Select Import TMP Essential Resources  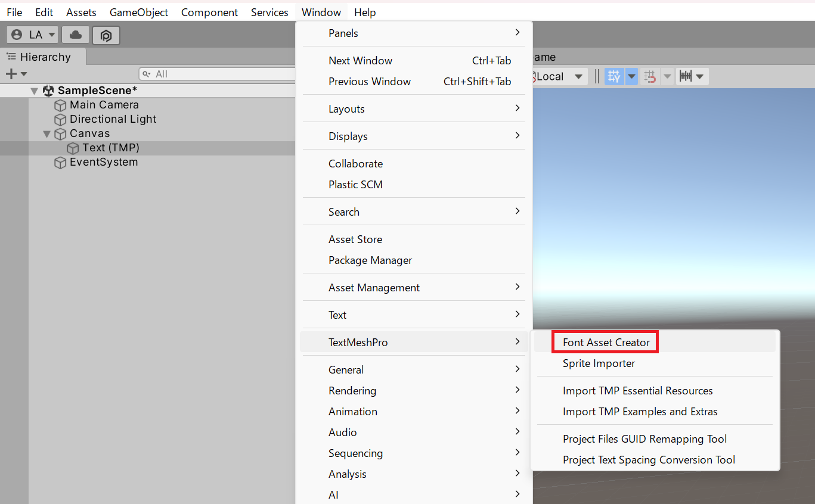tap(637, 390)
